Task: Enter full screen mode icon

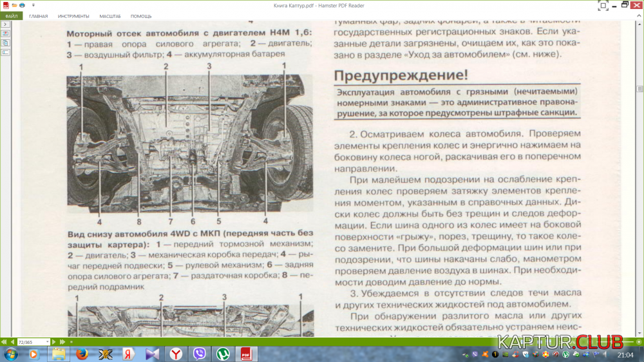Action: 603,5
